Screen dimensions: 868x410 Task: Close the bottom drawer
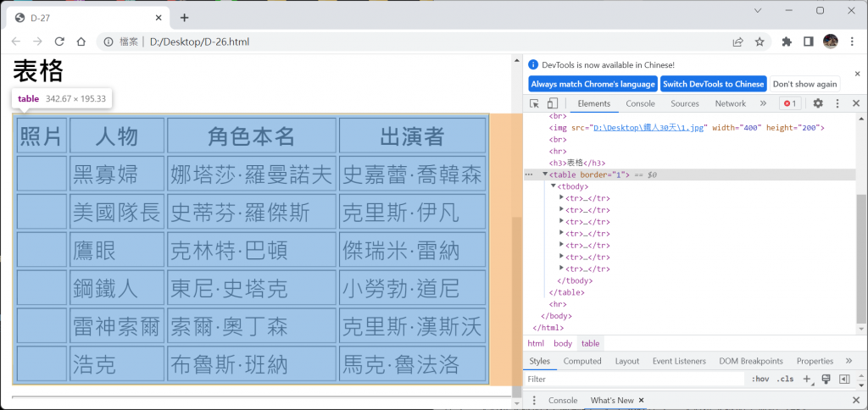(856, 400)
